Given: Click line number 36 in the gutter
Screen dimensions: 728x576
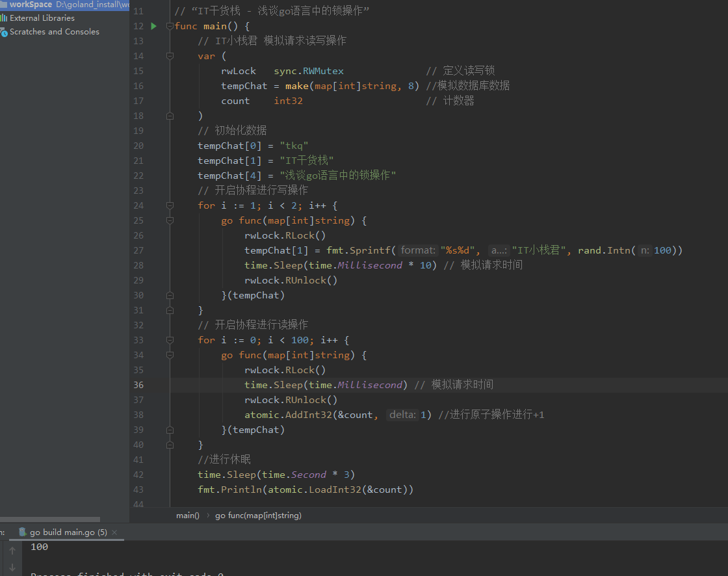Looking at the screenshot, I should point(138,385).
